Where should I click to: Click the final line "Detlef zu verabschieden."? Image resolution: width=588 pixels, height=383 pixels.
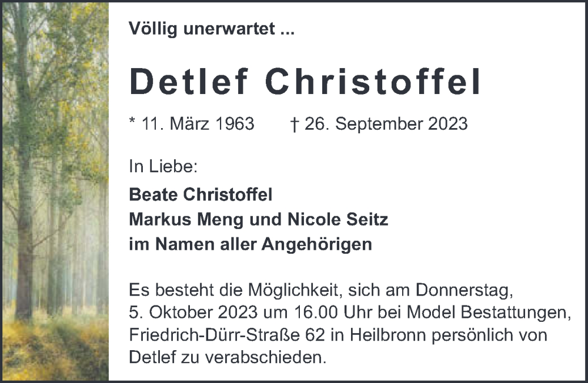tap(227, 357)
